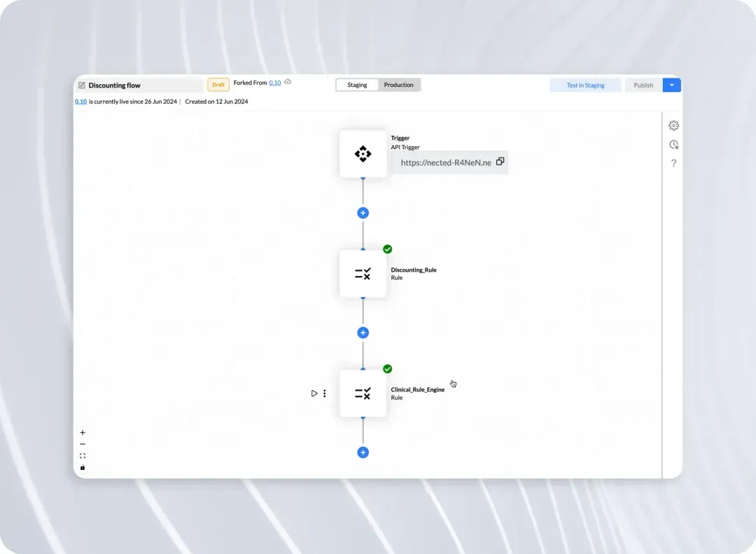Fit the workflow to view

click(83, 455)
